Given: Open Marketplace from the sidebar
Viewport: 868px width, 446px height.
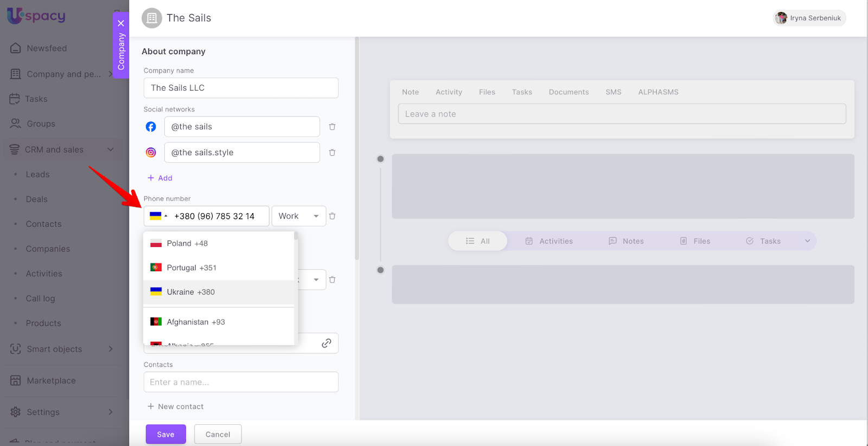Looking at the screenshot, I should (x=51, y=381).
